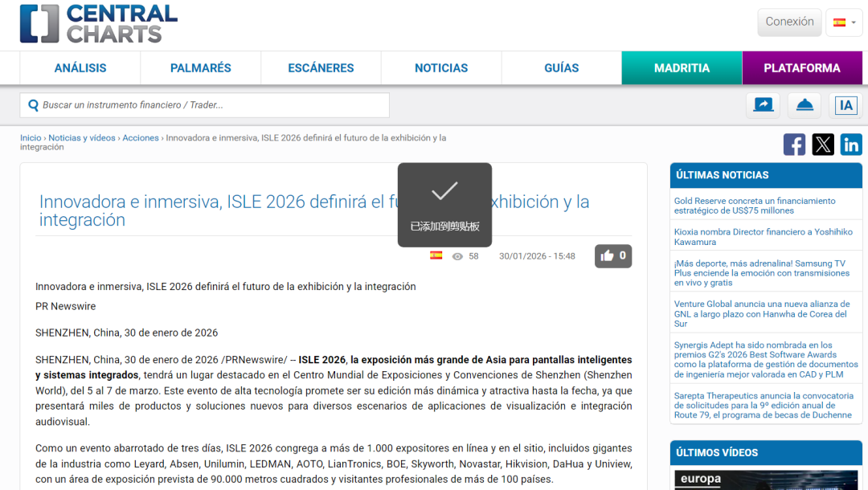The width and height of the screenshot is (868, 490).
Task: Click the 'Noticias y vídeos' breadcrumb link
Action: click(x=82, y=138)
